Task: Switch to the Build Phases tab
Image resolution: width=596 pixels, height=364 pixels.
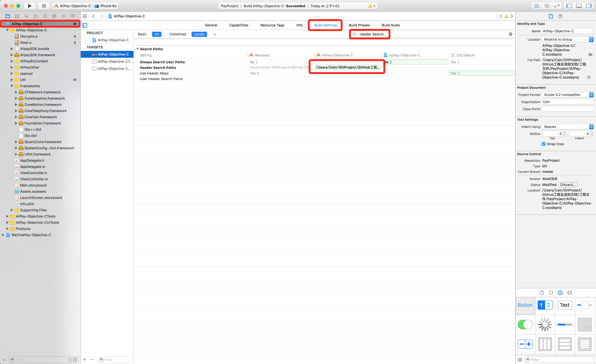Action: click(359, 25)
